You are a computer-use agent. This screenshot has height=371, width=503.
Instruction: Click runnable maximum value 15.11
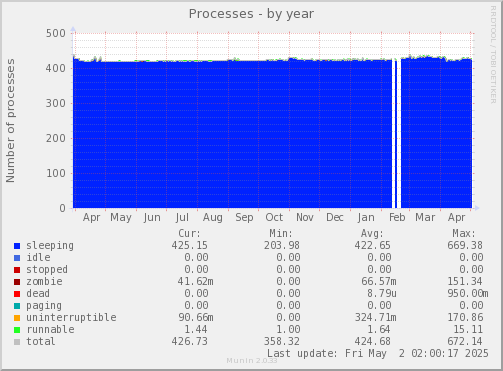[468, 329]
